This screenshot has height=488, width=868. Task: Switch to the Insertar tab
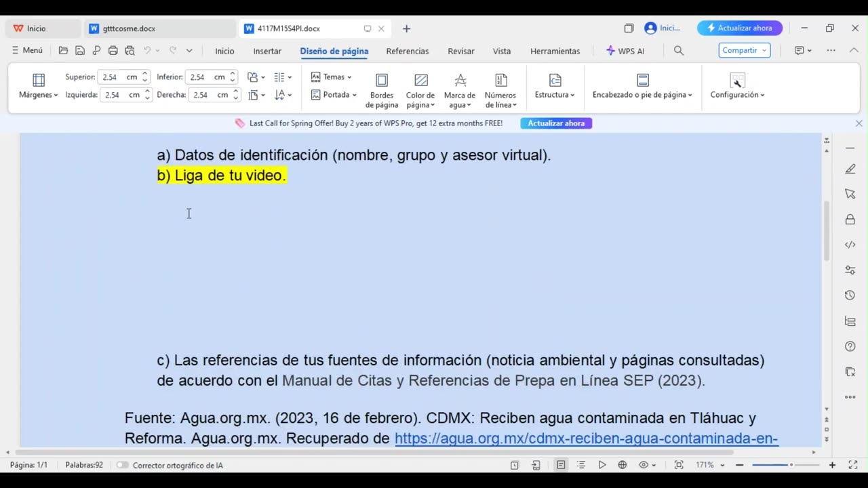point(267,51)
